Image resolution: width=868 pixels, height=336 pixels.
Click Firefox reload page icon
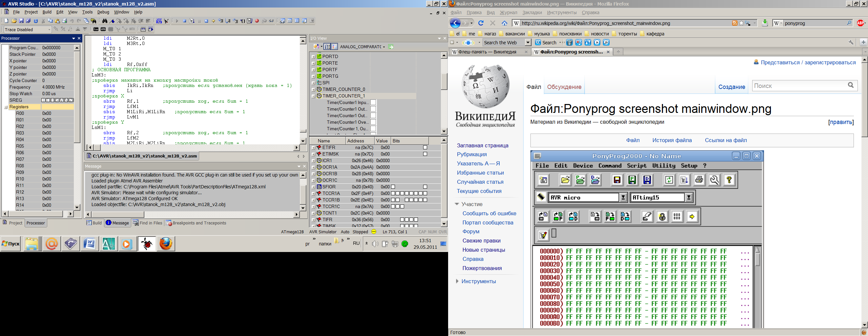pyautogui.click(x=481, y=23)
